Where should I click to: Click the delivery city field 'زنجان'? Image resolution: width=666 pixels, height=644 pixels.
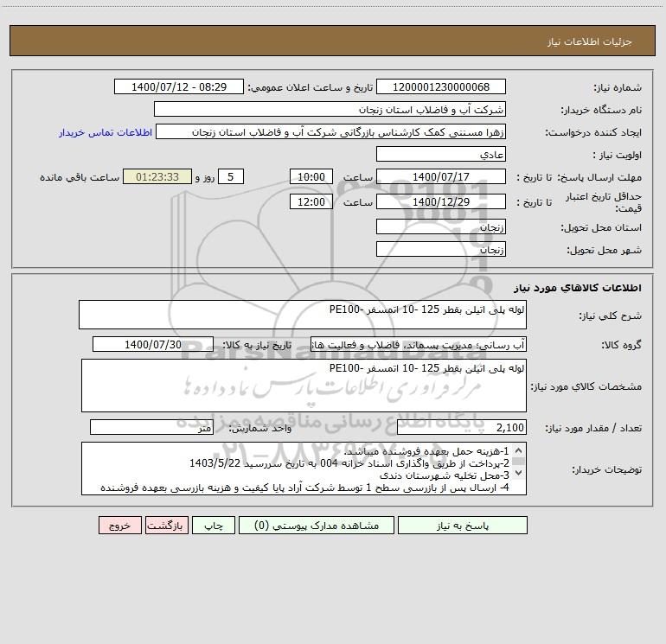441,249
